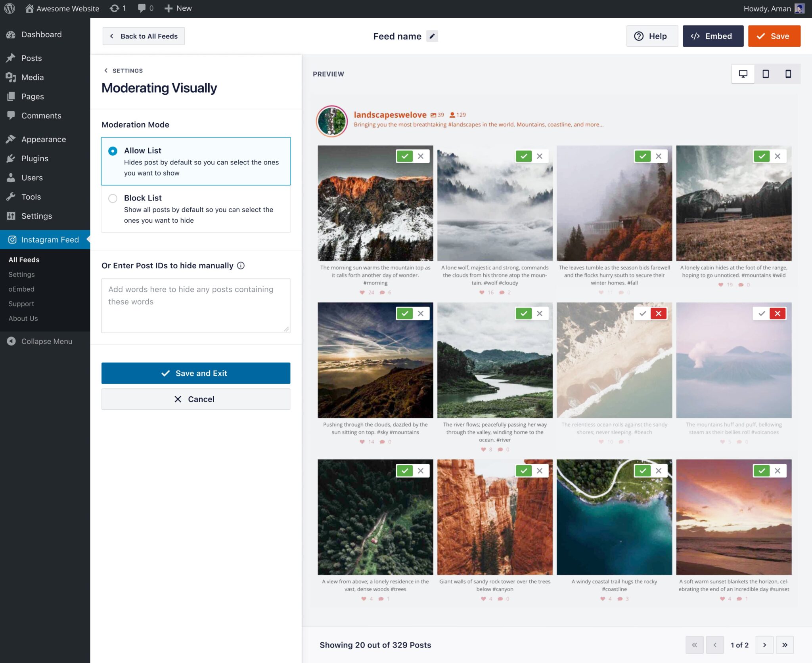Reject the beach post with red X
812x663 pixels.
point(659,313)
